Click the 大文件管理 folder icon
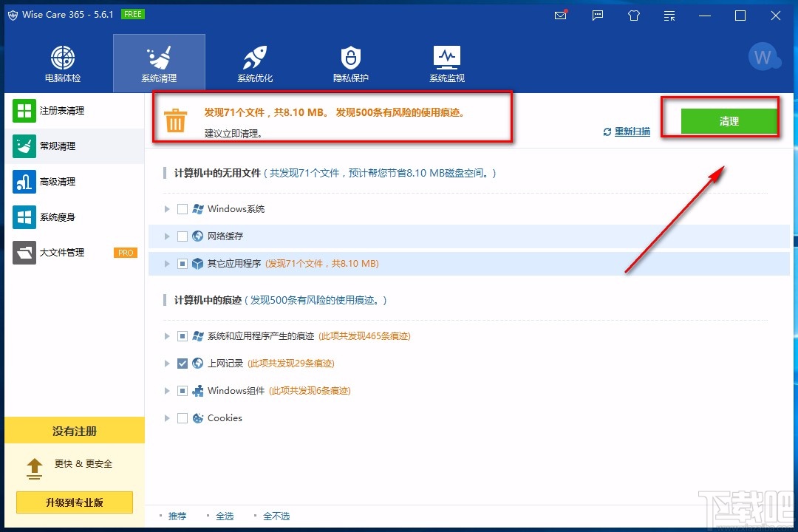 pyautogui.click(x=24, y=253)
